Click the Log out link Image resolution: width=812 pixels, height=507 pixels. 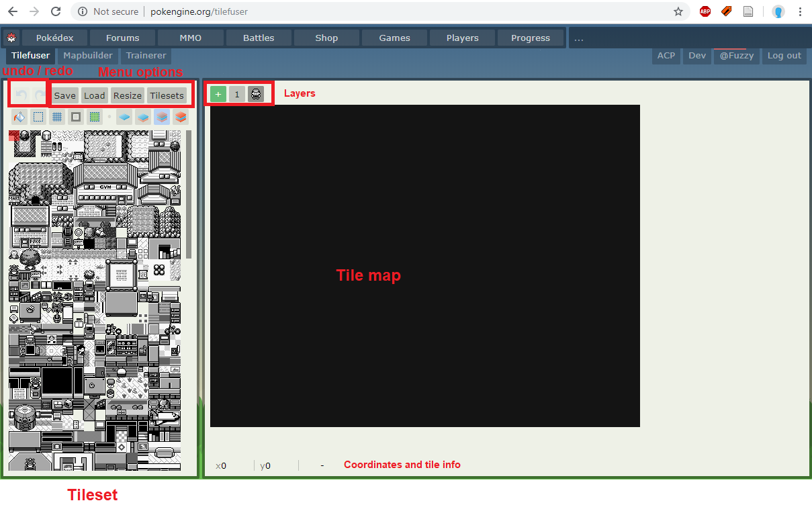[x=784, y=56]
